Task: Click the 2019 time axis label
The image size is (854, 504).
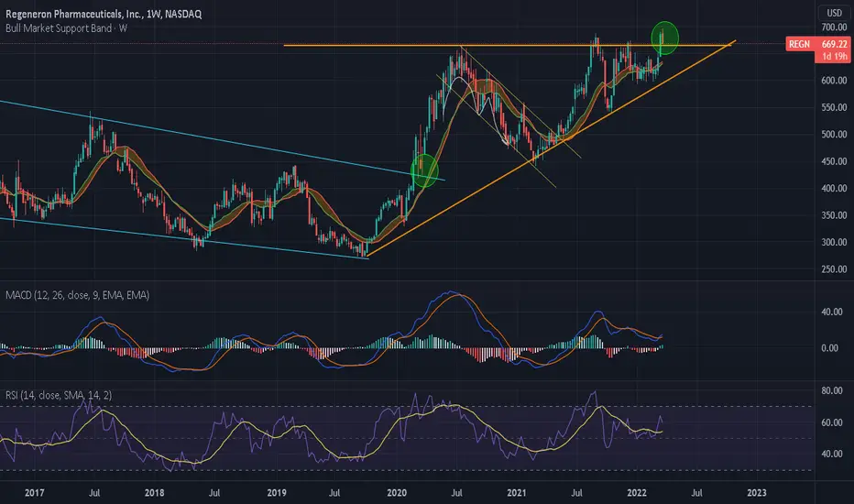Action: pyautogui.click(x=277, y=493)
